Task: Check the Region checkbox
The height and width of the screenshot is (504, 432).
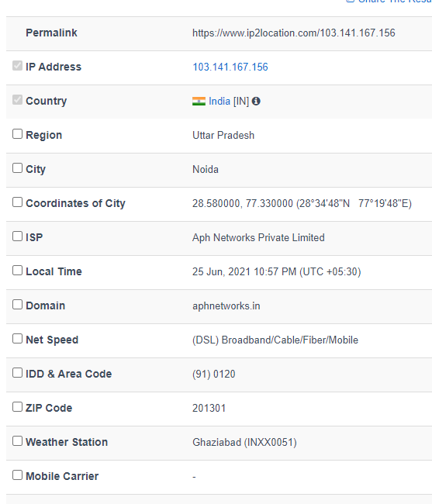Action: (x=17, y=134)
